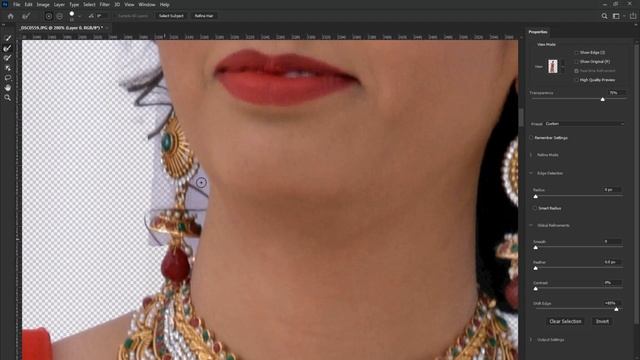640x360 pixels.
Task: Click the Shift Edge value field
Action: click(x=612, y=303)
